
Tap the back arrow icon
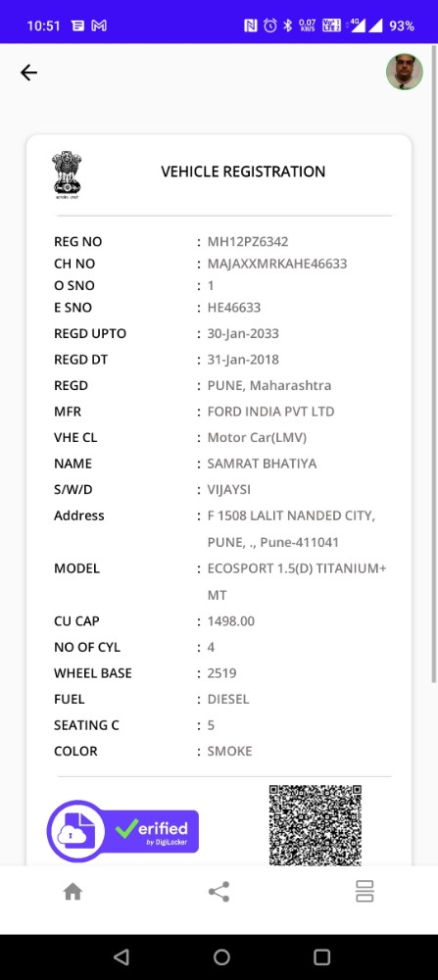[x=28, y=73]
